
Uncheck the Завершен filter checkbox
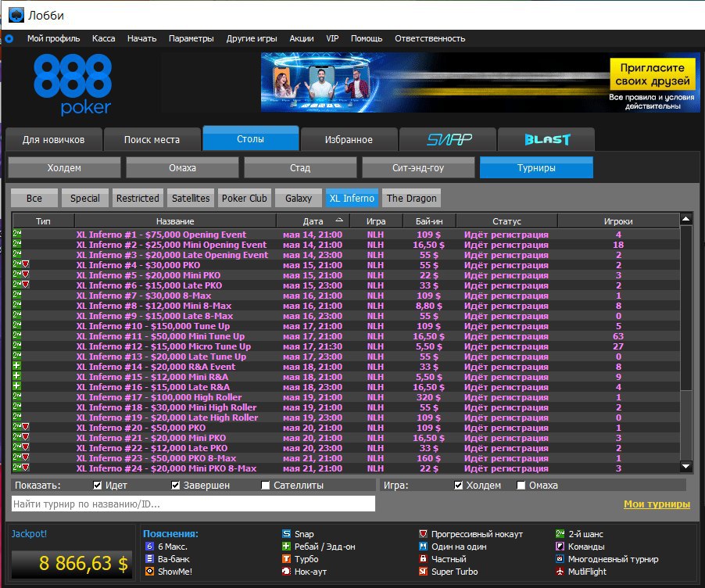point(175,485)
